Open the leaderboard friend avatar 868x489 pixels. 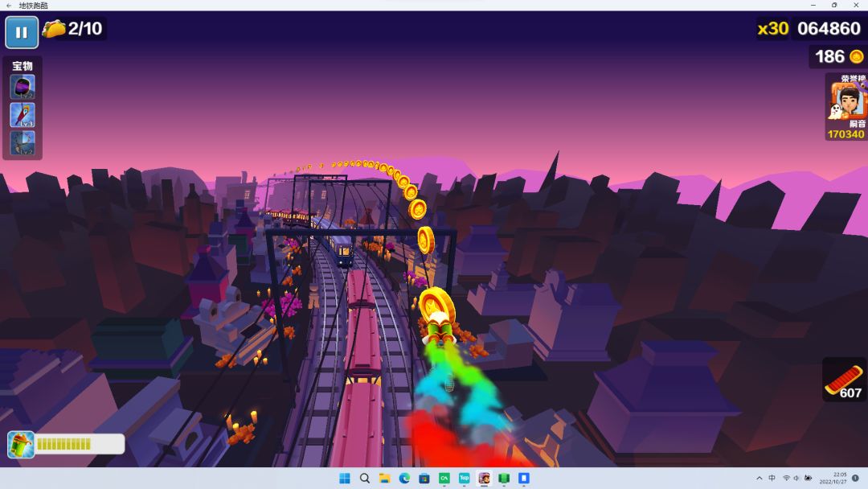click(x=847, y=101)
